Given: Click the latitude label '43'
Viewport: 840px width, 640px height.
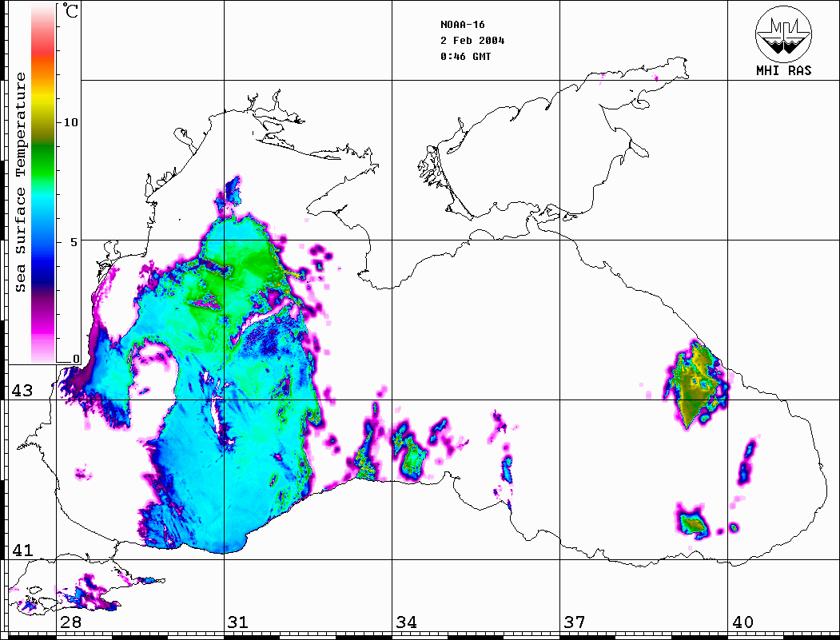Looking at the screenshot, I should click(x=22, y=391).
